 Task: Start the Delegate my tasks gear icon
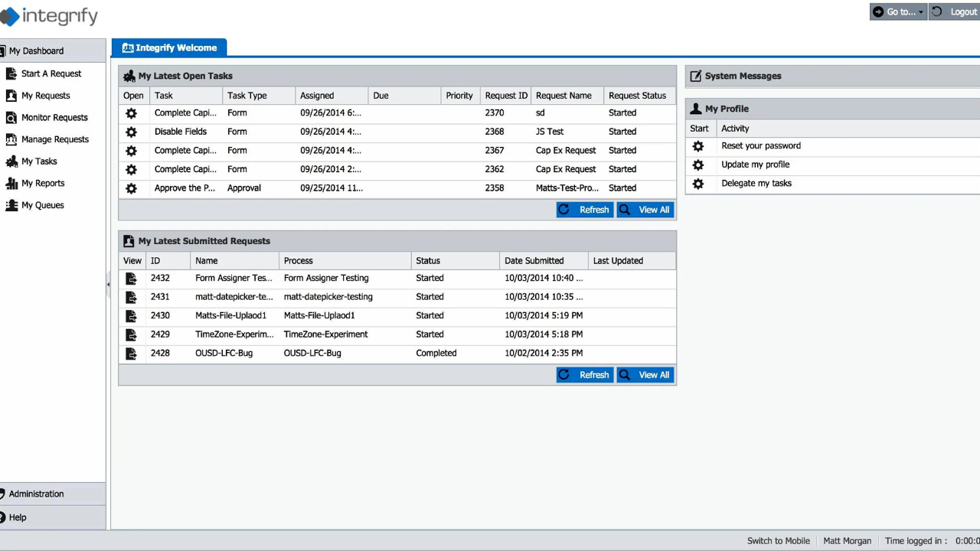pyautogui.click(x=698, y=184)
